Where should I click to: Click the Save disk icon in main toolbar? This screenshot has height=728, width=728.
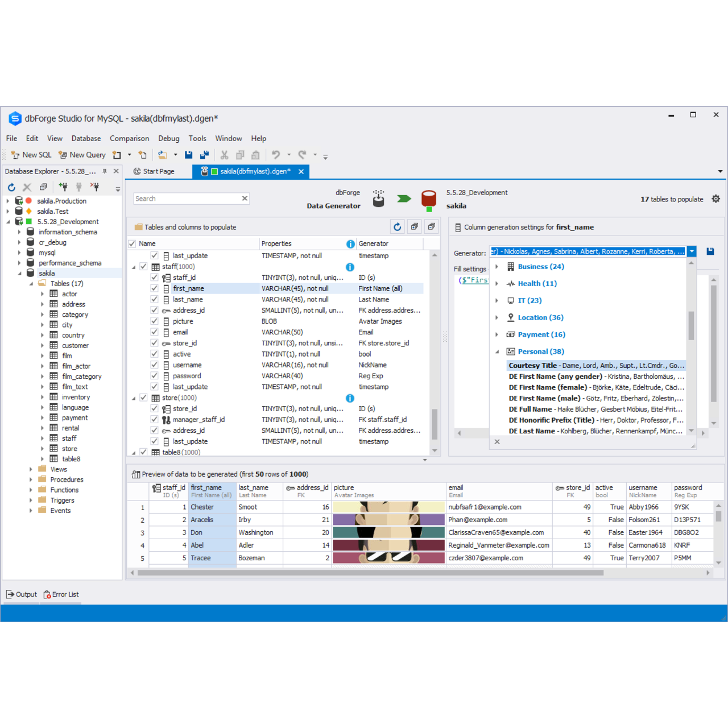pos(189,155)
